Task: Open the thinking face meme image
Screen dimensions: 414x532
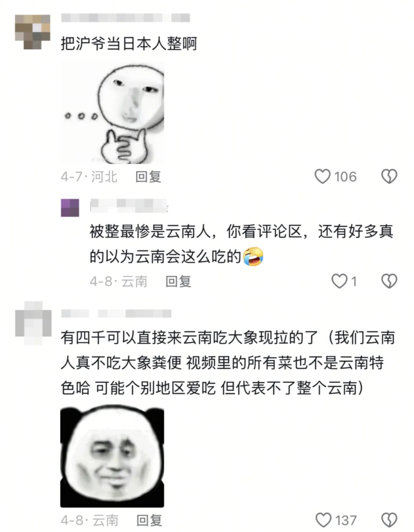Action: click(112, 113)
